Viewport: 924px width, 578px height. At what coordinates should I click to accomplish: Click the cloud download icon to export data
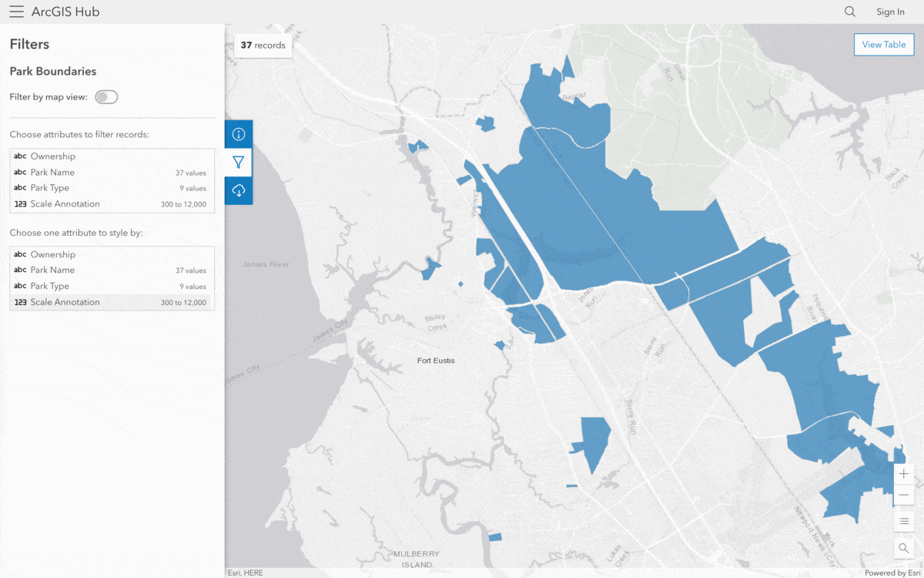[238, 190]
